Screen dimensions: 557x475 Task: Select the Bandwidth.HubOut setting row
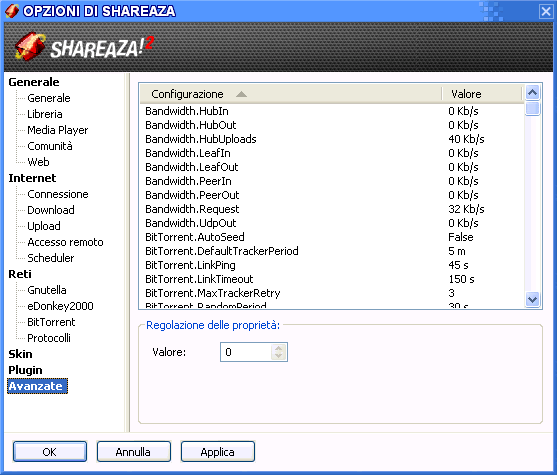(x=332, y=125)
